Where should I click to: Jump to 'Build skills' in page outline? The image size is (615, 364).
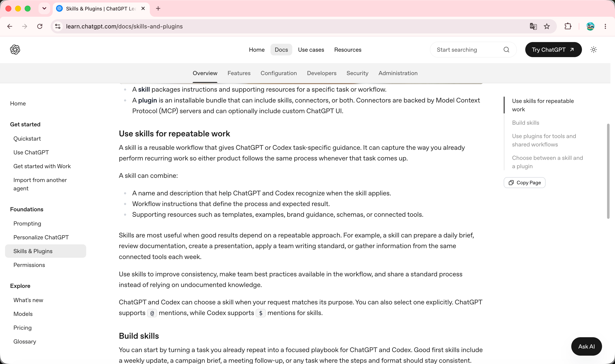(x=525, y=123)
